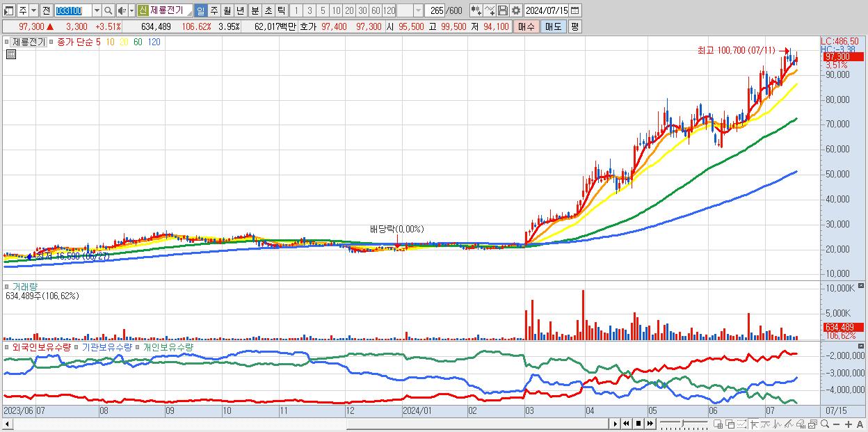Click the 매수 buy button

(x=527, y=26)
